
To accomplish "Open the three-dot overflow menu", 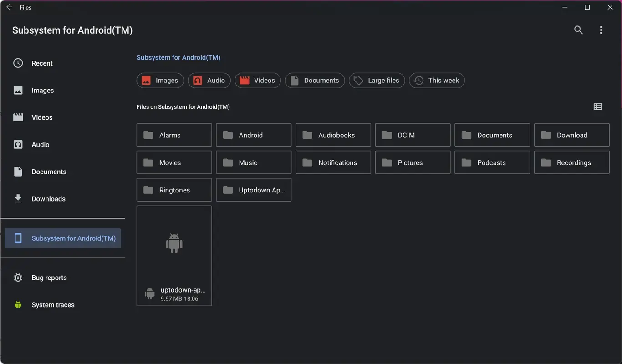I will pos(601,30).
